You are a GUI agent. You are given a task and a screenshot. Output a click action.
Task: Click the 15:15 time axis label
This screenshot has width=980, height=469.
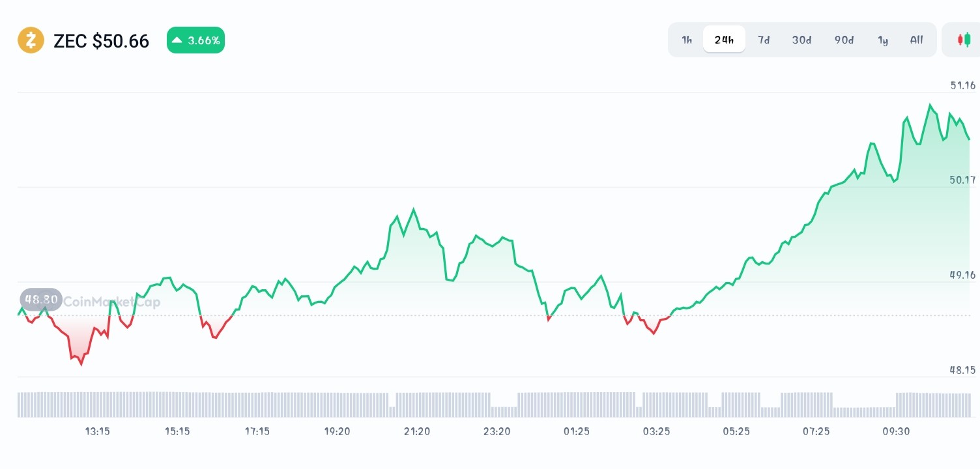pos(177,431)
